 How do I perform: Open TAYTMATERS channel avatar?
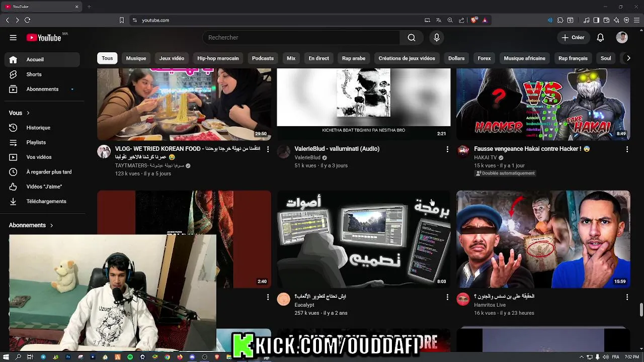104,152
